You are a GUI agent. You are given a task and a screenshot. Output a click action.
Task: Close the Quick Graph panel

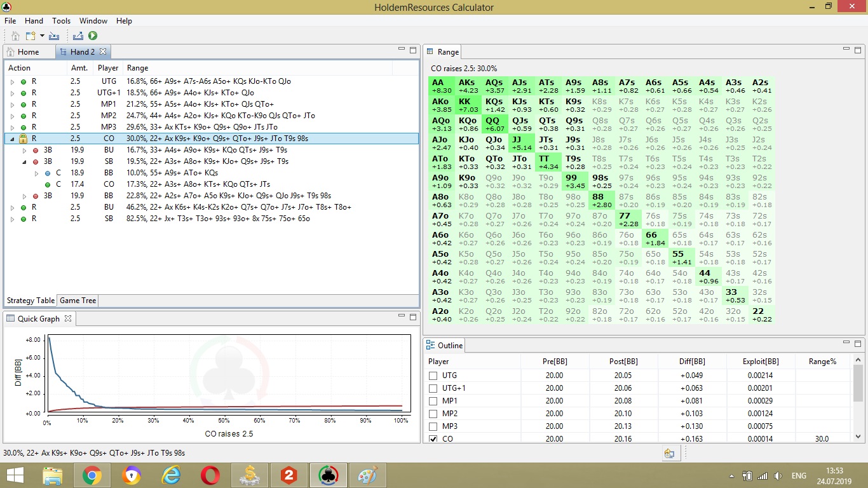(x=69, y=318)
